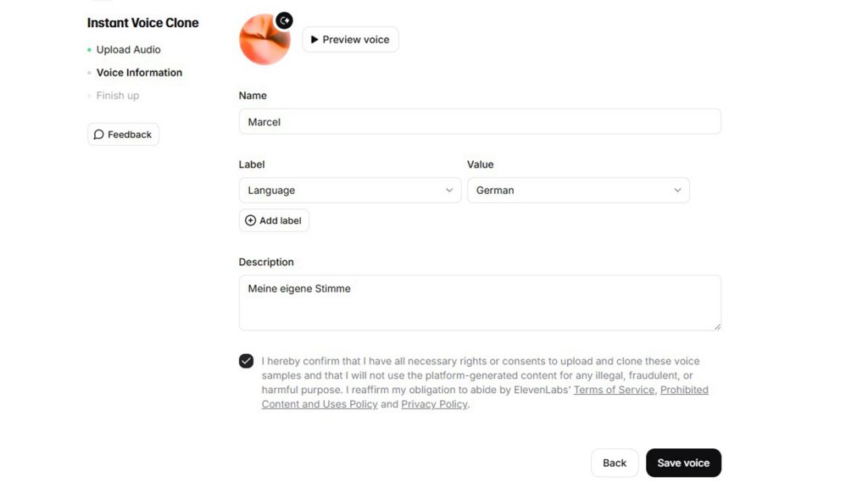Click the Description field resize handle

717,326
